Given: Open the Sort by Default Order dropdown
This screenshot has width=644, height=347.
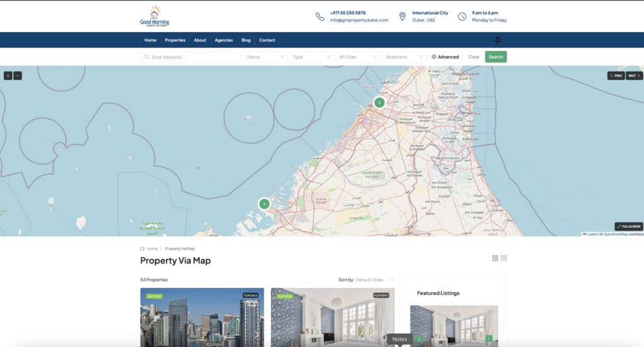Looking at the screenshot, I should pos(374,280).
